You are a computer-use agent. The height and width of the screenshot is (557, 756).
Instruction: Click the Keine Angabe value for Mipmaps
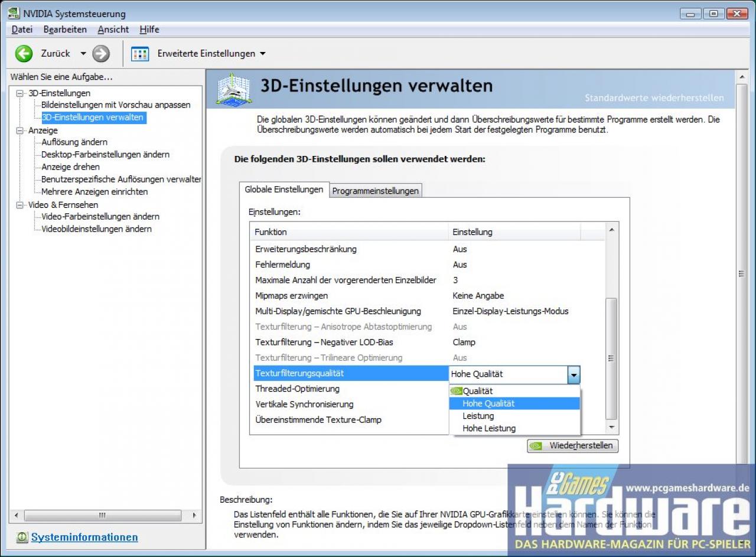click(x=478, y=295)
